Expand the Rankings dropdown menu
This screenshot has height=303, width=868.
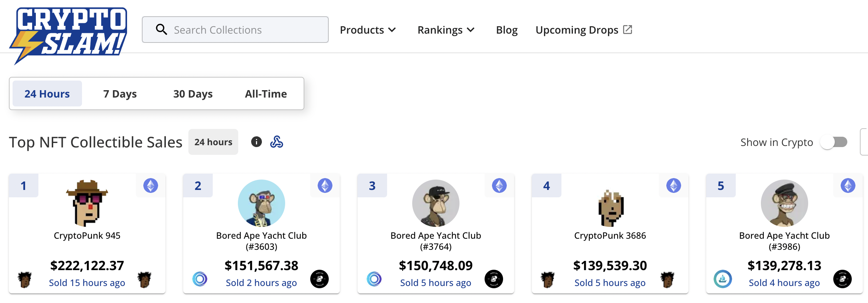click(446, 30)
